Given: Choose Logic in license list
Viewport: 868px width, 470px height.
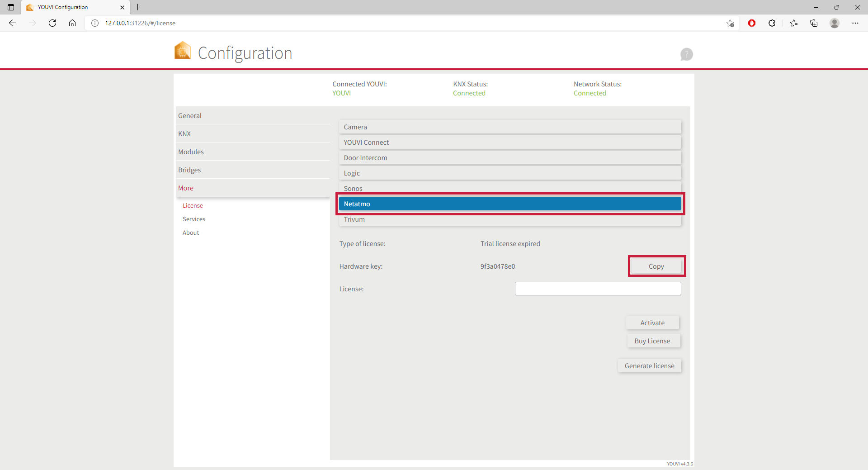Looking at the screenshot, I should click(x=510, y=173).
